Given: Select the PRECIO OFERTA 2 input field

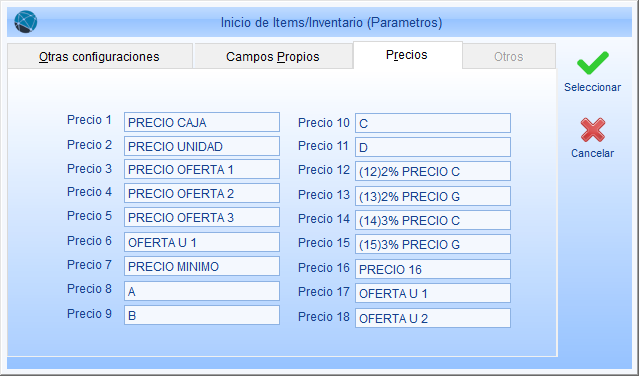Looking at the screenshot, I should coord(202,193).
